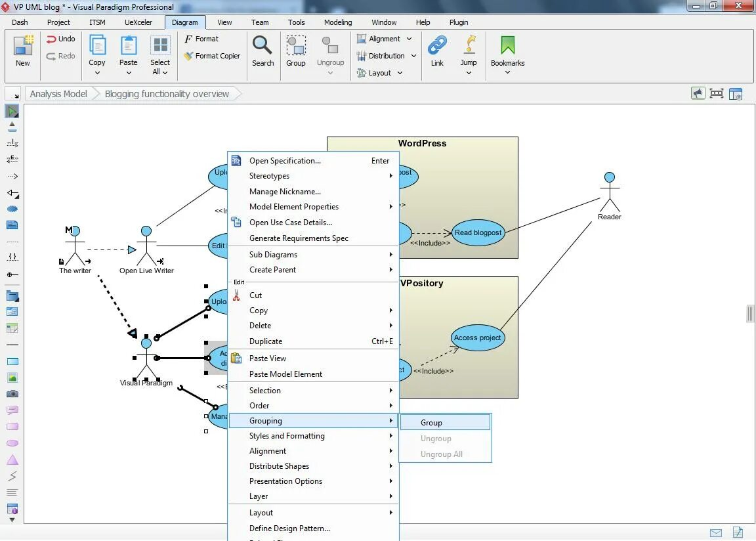The width and height of the screenshot is (756, 541).
Task: Click Cut in context menu
Action: pyautogui.click(x=313, y=295)
